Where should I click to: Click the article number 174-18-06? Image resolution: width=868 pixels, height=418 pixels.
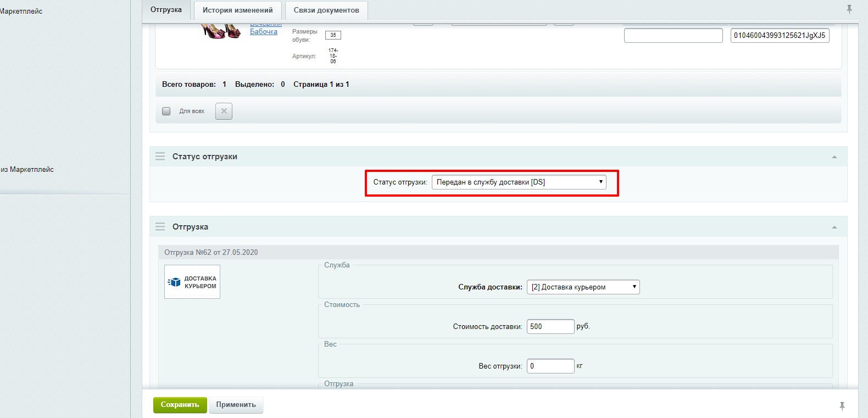pos(333,56)
